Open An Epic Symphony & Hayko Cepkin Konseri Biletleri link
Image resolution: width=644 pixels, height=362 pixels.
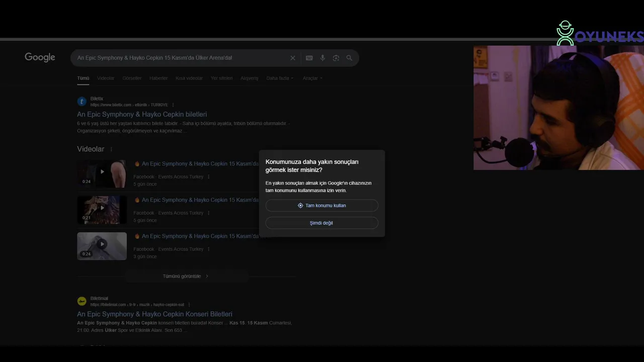(x=154, y=314)
